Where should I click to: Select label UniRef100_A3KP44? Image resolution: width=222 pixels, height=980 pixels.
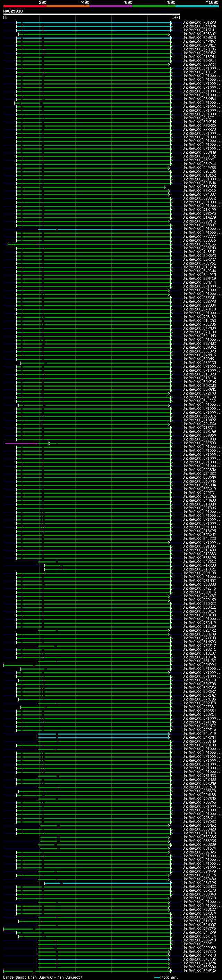point(199,164)
